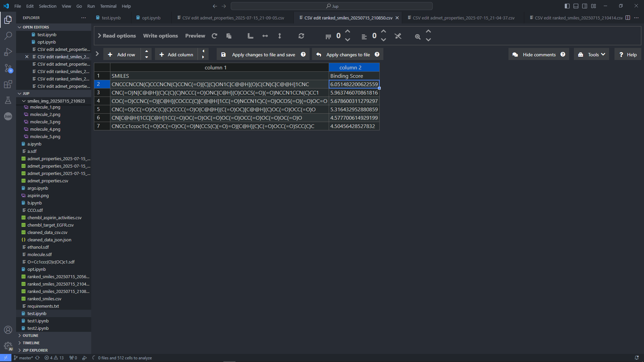Expand the OUTLINE section
Image resolution: width=644 pixels, height=362 pixels.
31,336
